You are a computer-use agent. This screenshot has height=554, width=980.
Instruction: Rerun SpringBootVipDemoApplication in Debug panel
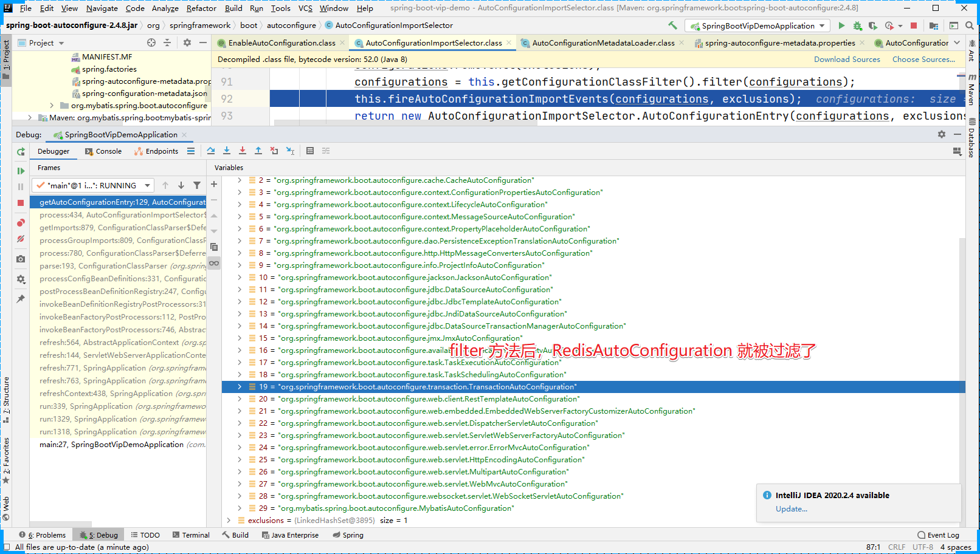[21, 151]
